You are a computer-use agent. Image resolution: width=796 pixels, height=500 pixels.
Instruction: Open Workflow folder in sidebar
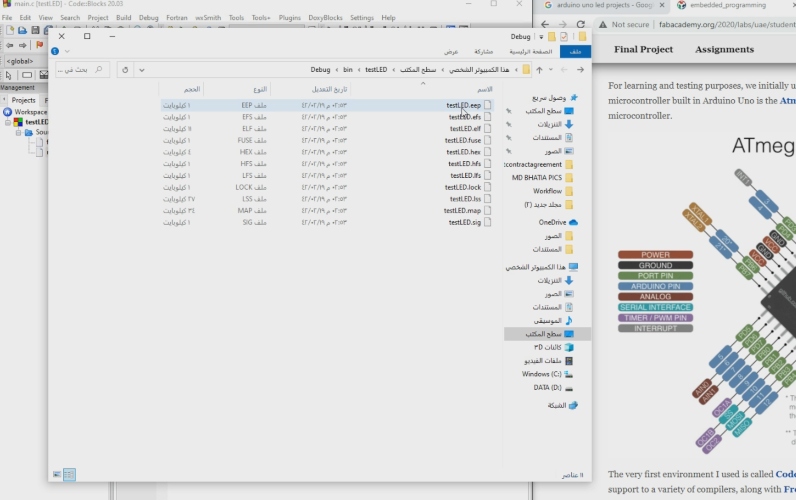pyautogui.click(x=552, y=191)
